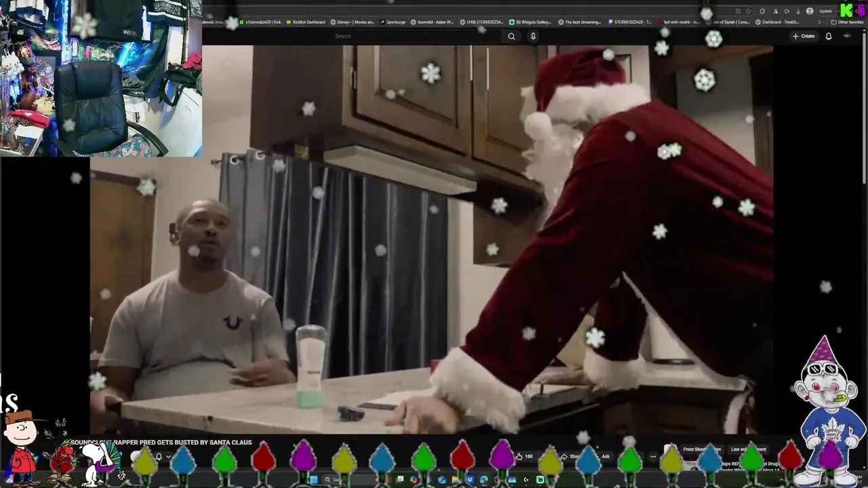This screenshot has width=868, height=488.
Task: Click the YouTube search magnifier button
Action: click(x=511, y=37)
